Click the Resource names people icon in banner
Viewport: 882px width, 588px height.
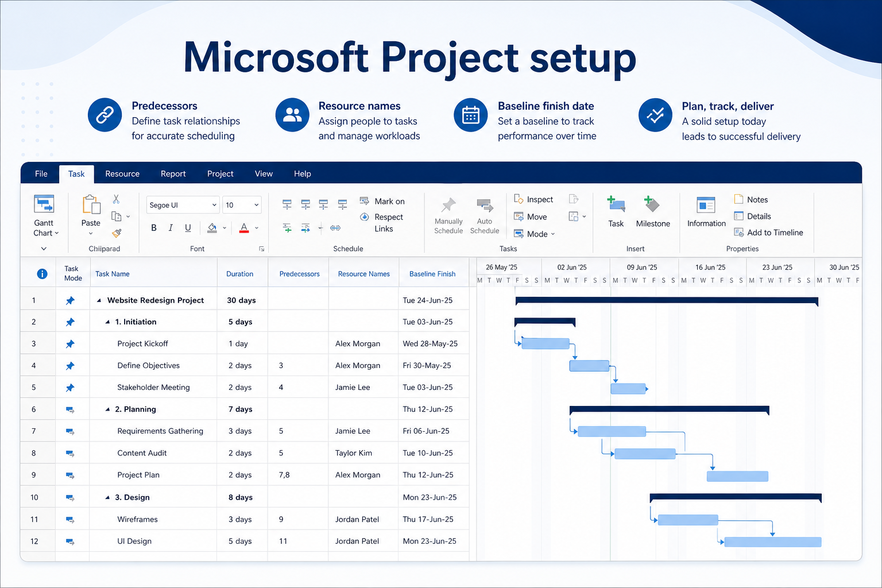292,115
